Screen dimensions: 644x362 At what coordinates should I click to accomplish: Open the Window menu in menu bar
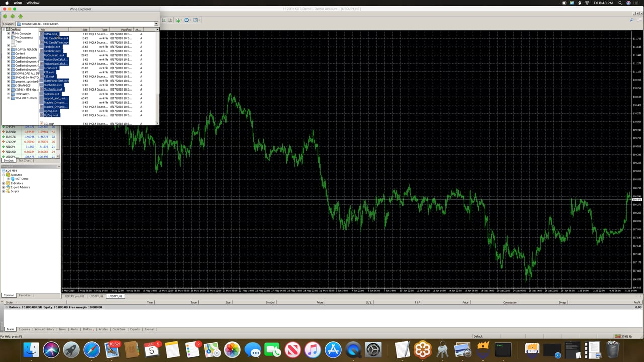[33, 3]
